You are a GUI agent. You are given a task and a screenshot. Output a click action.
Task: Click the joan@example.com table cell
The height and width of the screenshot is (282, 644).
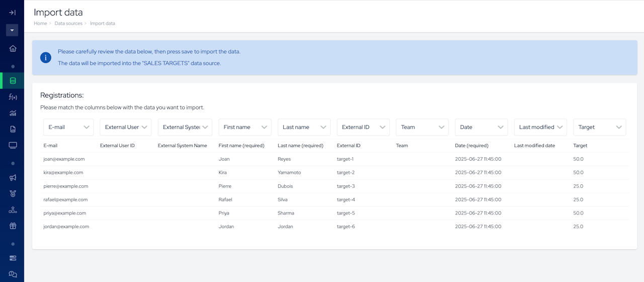pos(64,159)
